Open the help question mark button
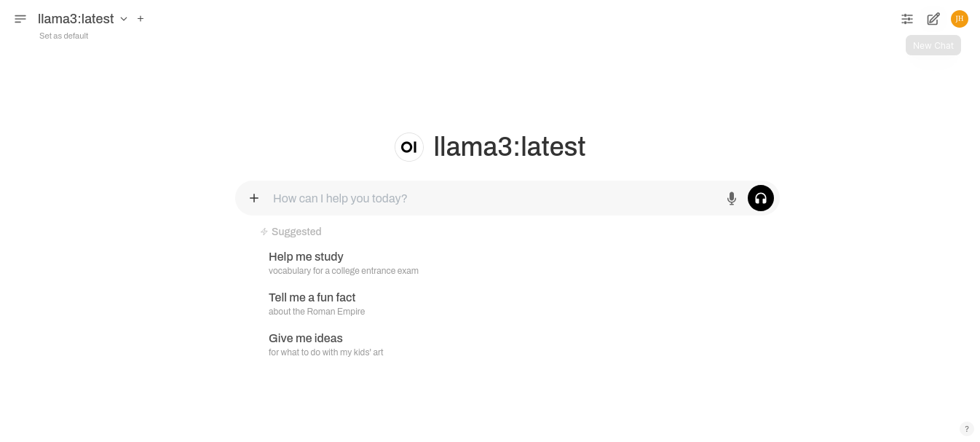 (x=967, y=429)
